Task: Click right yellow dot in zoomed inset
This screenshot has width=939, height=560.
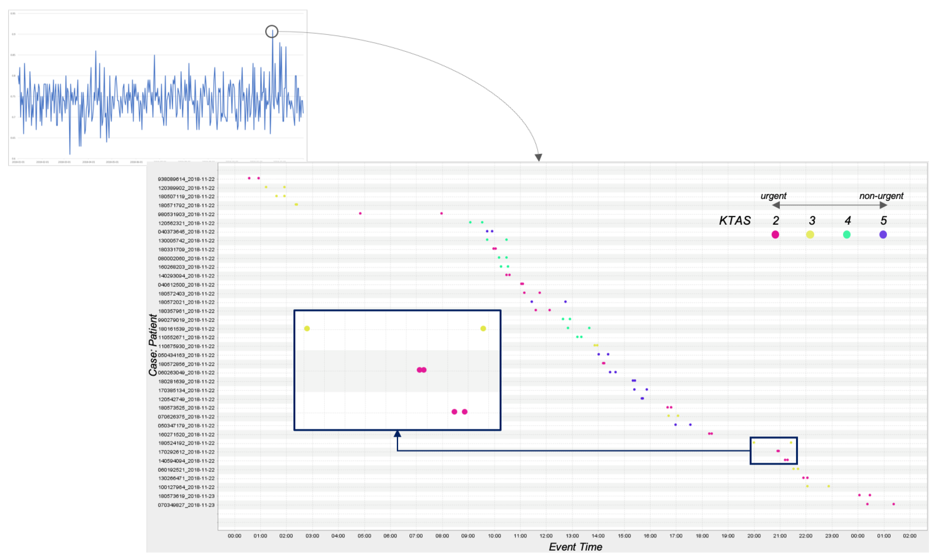Action: click(x=483, y=329)
